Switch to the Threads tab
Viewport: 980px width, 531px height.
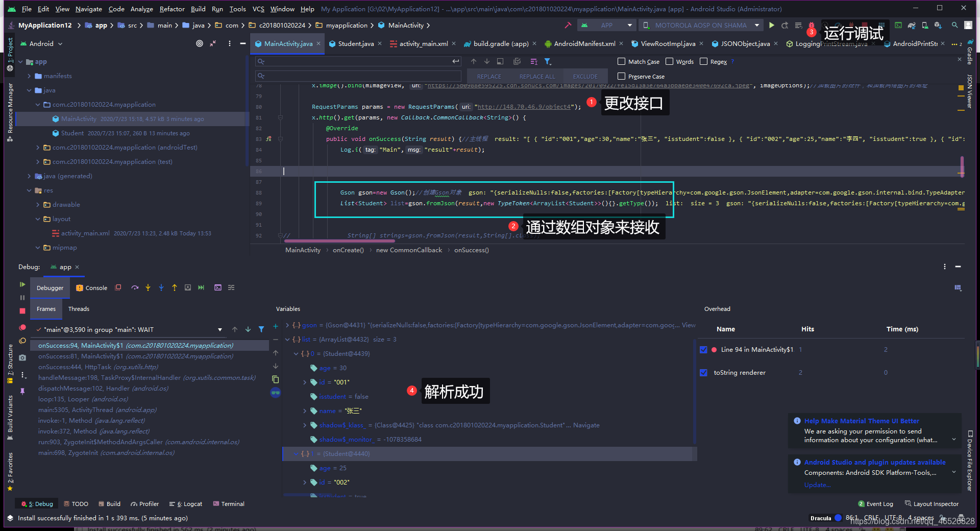tap(79, 309)
